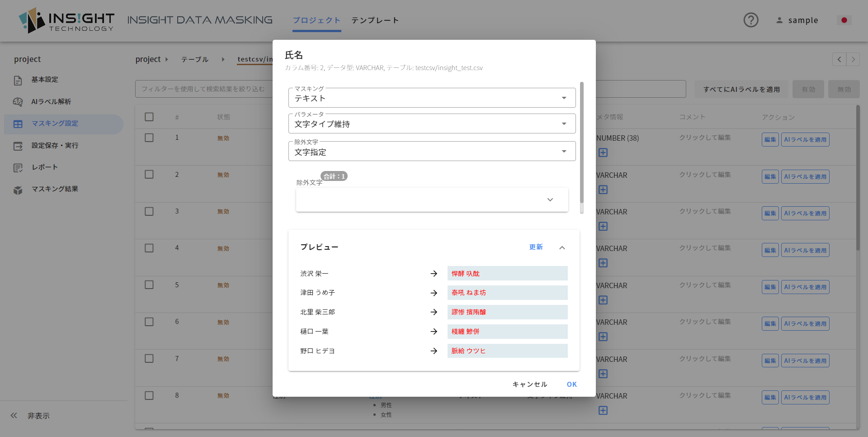Image resolution: width=868 pixels, height=437 pixels.
Task: Click AIラベルを適用 in row 7
Action: (x=805, y=361)
